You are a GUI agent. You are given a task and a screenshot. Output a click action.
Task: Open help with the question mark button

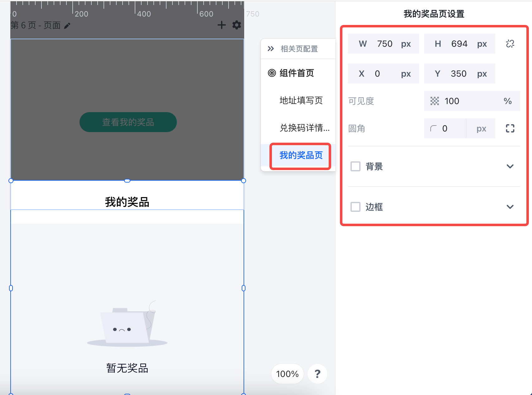[317, 374]
